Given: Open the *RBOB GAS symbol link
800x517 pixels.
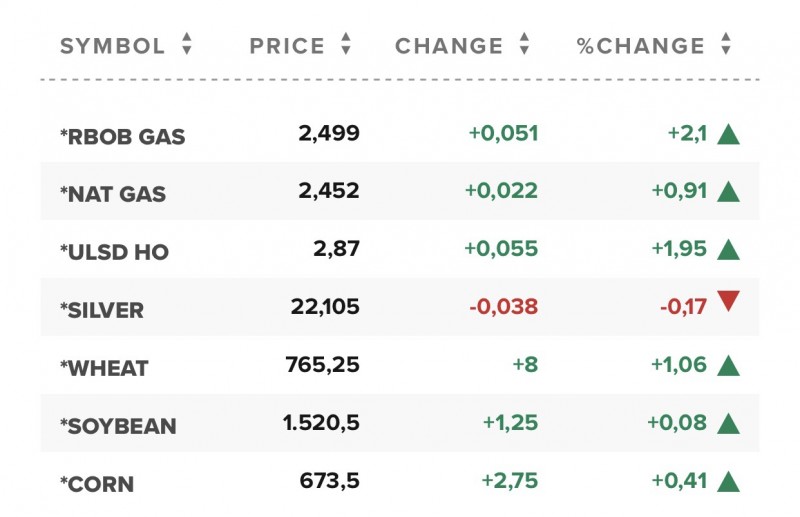Looking at the screenshot, I should point(123,137).
